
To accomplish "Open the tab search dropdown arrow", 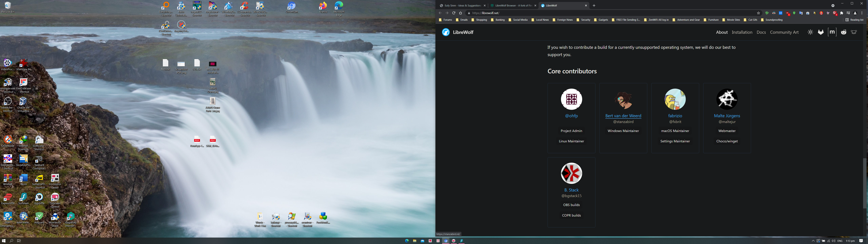I will pos(833,5).
